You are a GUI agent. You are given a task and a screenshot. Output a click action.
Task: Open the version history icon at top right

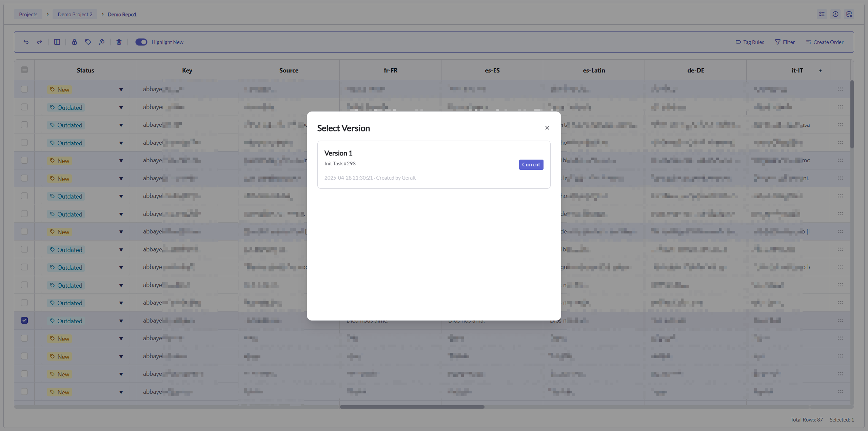tap(835, 14)
